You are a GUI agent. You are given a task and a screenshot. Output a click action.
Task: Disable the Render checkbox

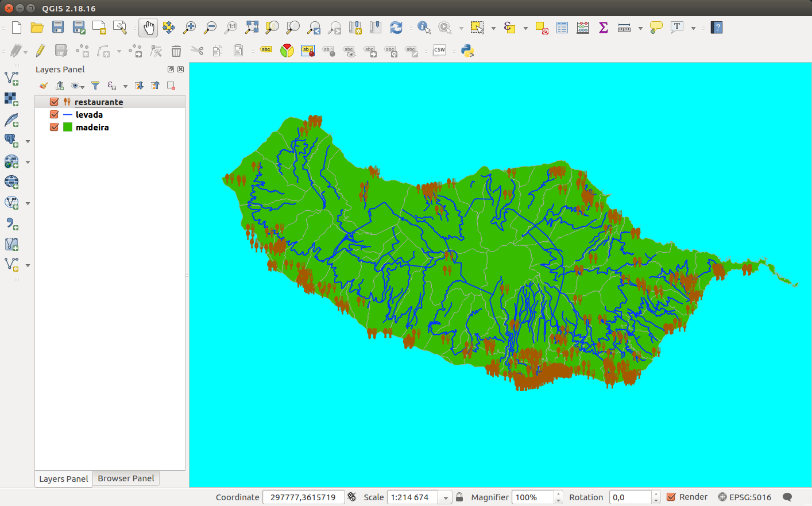click(671, 497)
